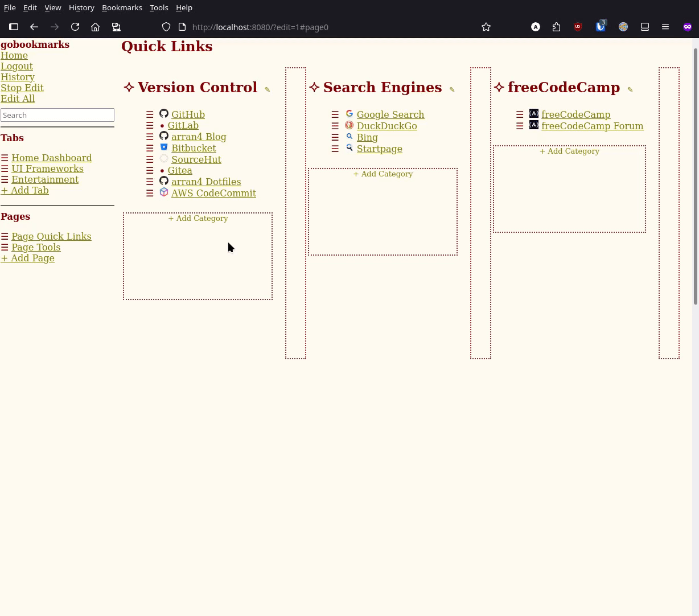Open the View menu

(53, 7)
